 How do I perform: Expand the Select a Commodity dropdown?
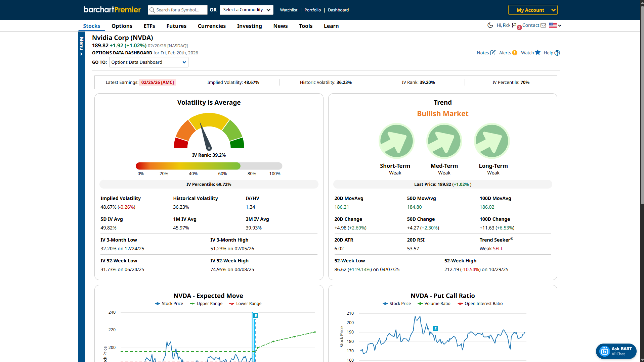click(246, 10)
